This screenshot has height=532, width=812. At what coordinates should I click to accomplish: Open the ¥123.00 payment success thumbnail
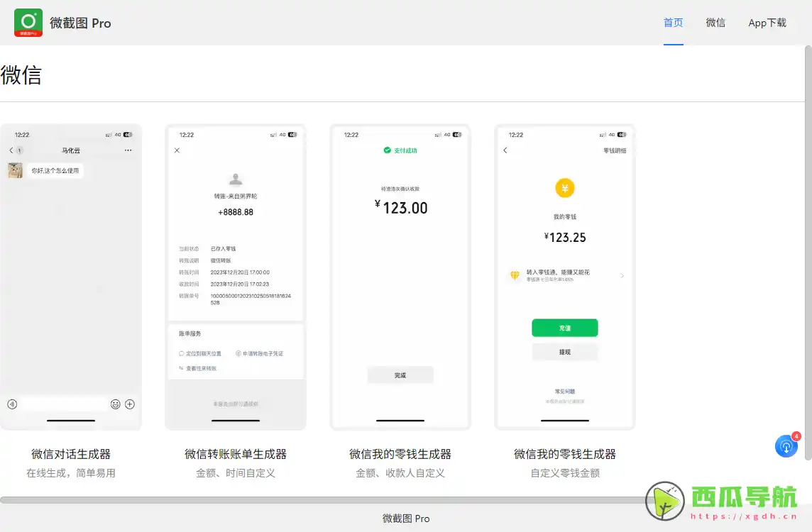[x=400, y=277]
